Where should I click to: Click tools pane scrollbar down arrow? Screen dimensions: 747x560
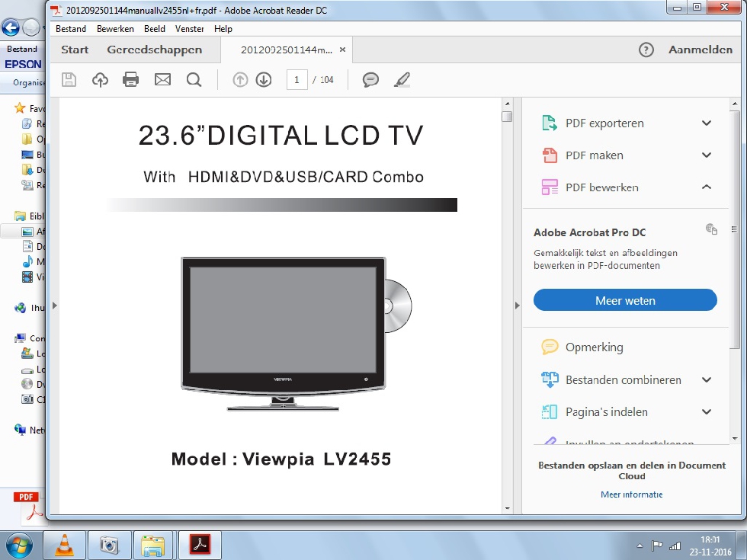tap(735, 439)
